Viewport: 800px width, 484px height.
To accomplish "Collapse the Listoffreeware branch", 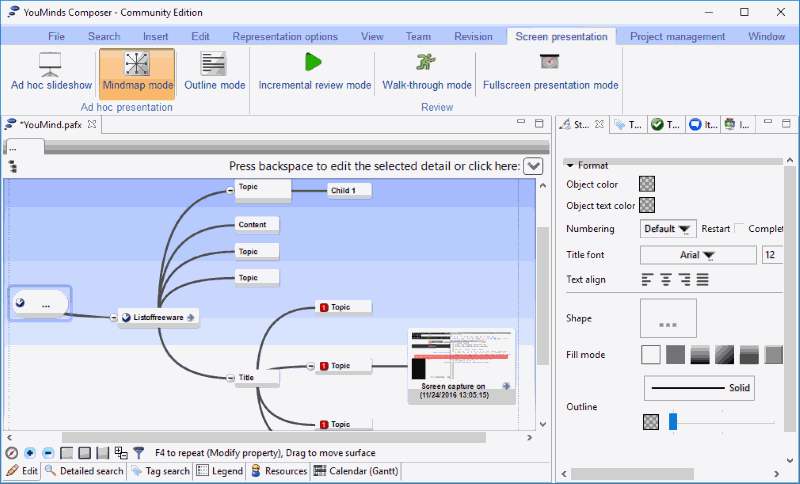I will click(x=113, y=317).
